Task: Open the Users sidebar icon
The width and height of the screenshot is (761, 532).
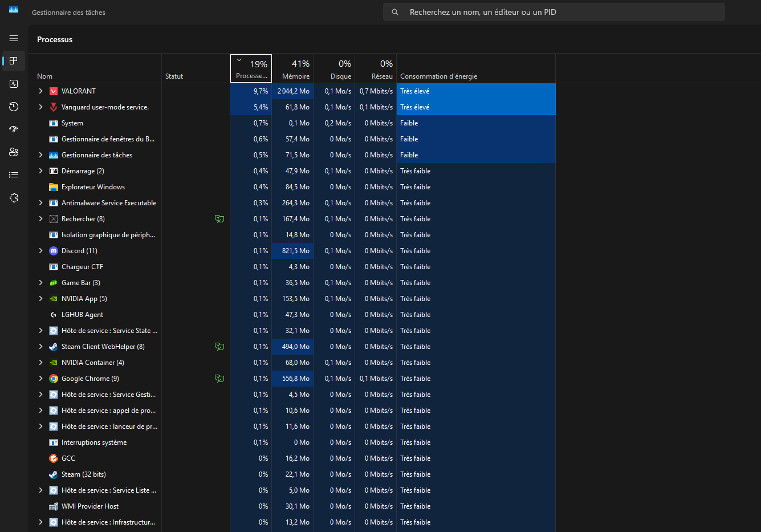Action: click(x=14, y=152)
